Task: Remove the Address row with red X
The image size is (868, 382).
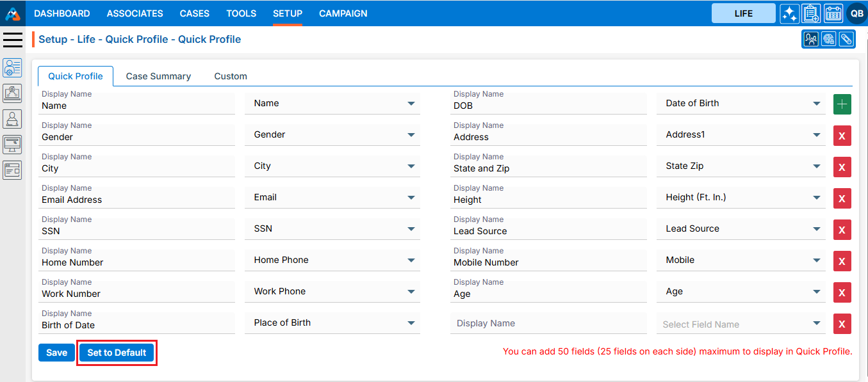Action: tap(842, 136)
